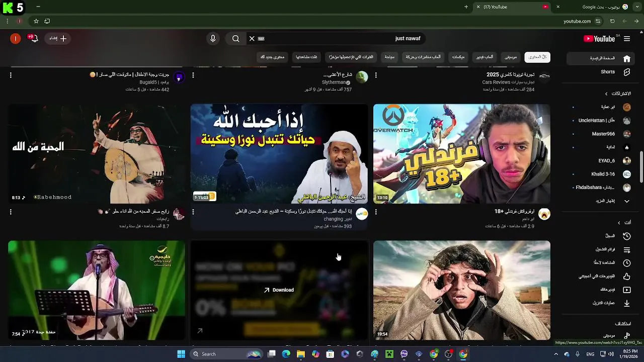Viewport: 644px width, 362px height.
Task: Select the Mixes filter chip
Action: tap(458, 57)
